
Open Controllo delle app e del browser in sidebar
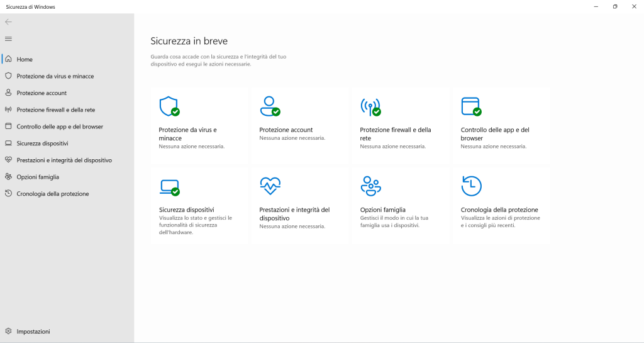60,127
